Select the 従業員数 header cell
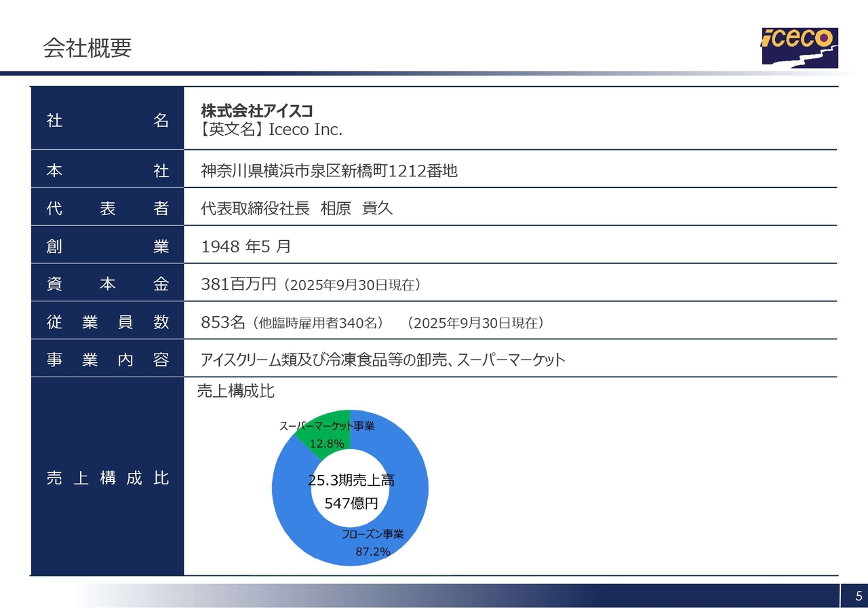This screenshot has height=614, width=868. click(x=107, y=323)
